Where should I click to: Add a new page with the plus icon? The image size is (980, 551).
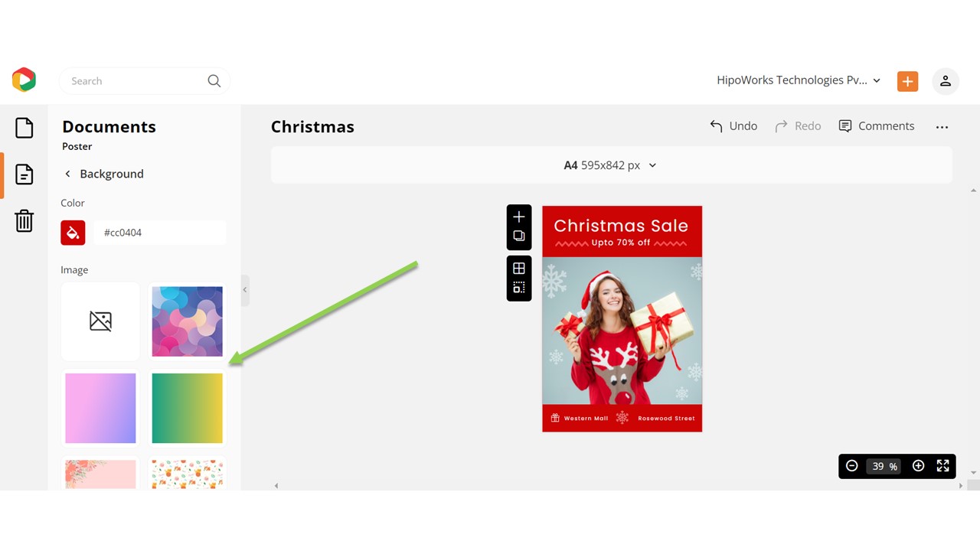518,216
